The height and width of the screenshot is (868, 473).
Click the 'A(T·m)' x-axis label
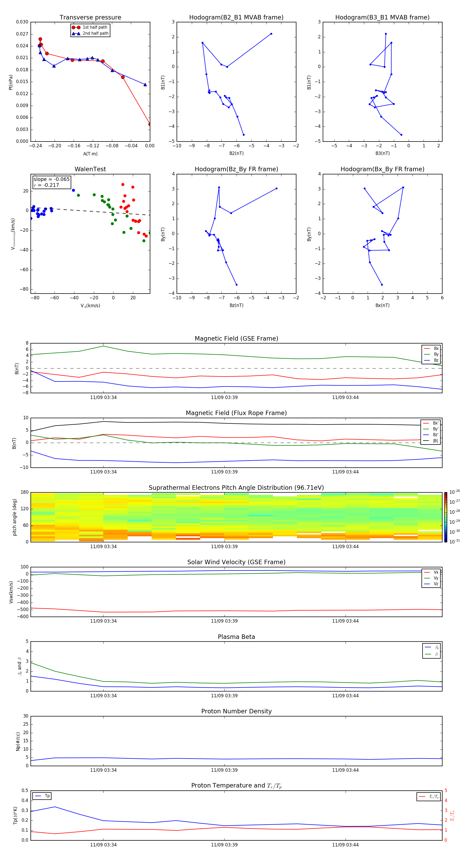point(90,154)
